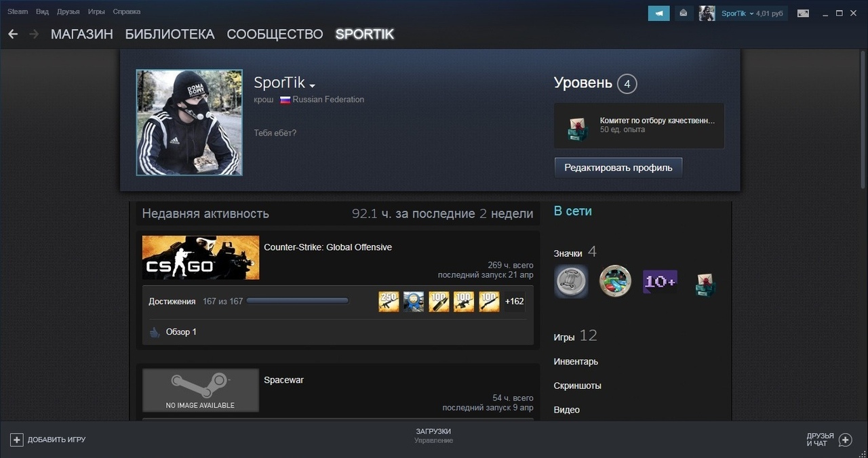Click the first 100 achievement icon

coord(439,301)
